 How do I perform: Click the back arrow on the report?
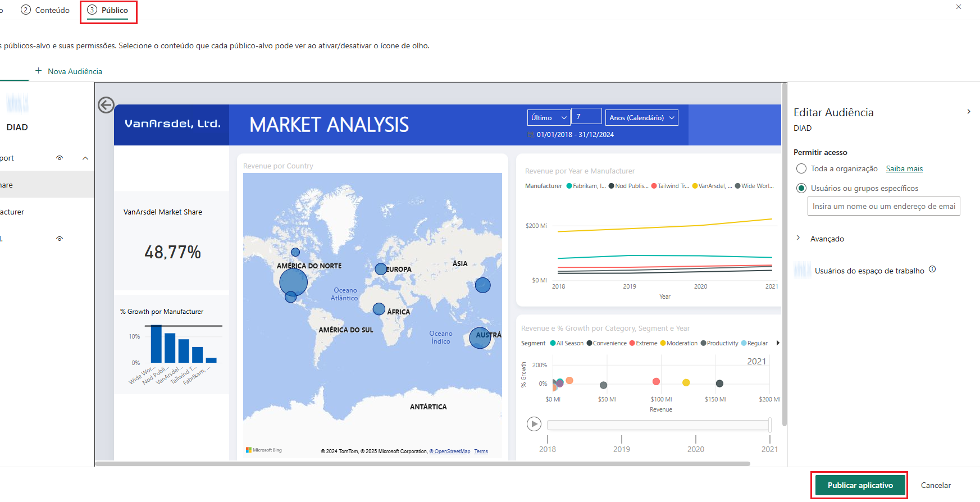pyautogui.click(x=106, y=105)
